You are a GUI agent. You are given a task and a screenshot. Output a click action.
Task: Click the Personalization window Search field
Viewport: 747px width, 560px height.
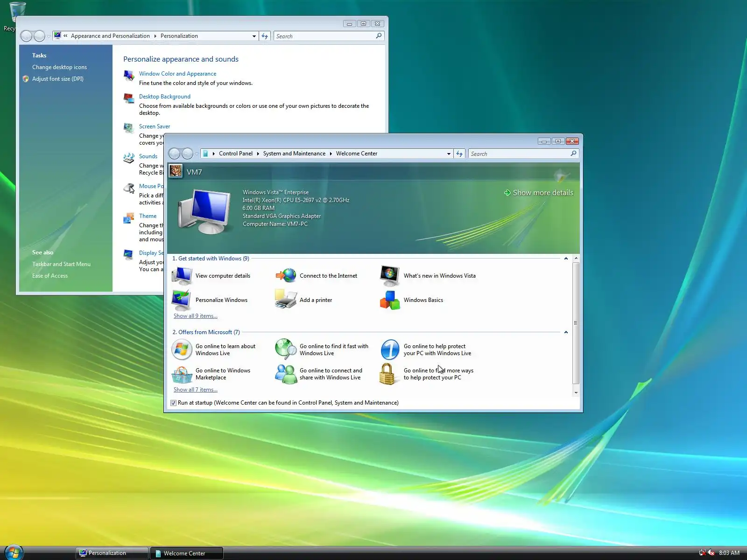point(329,36)
